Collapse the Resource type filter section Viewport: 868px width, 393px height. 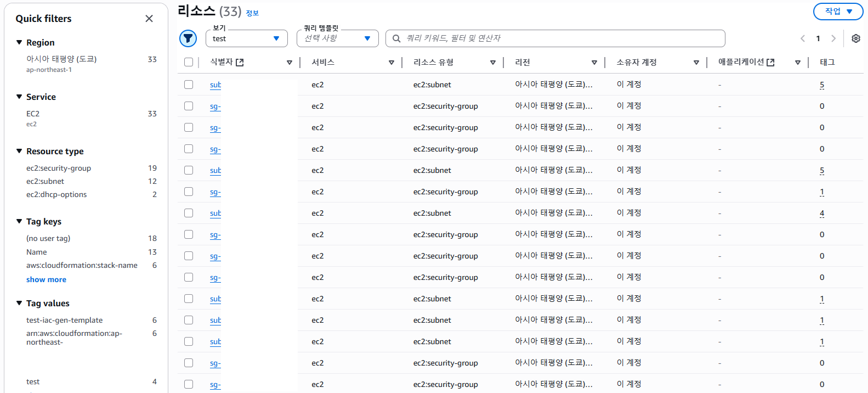click(19, 151)
